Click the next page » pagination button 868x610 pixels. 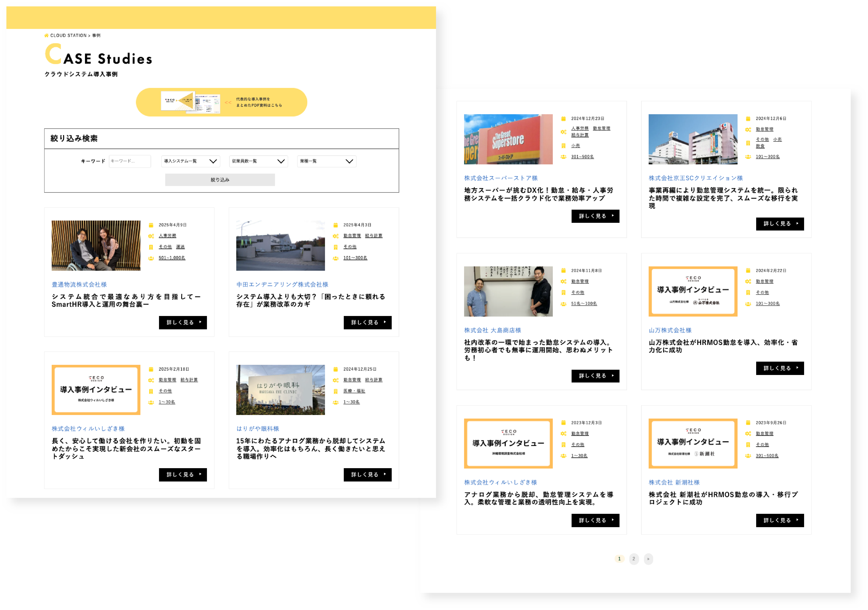point(648,559)
